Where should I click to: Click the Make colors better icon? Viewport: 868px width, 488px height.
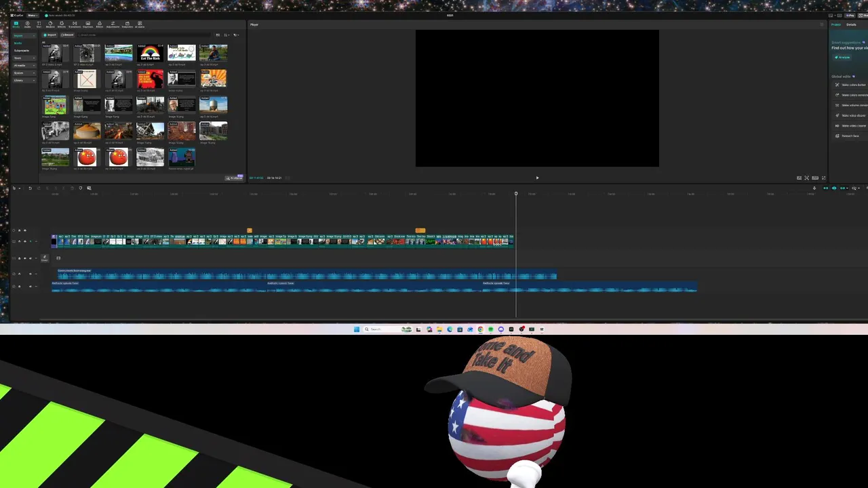(x=837, y=85)
